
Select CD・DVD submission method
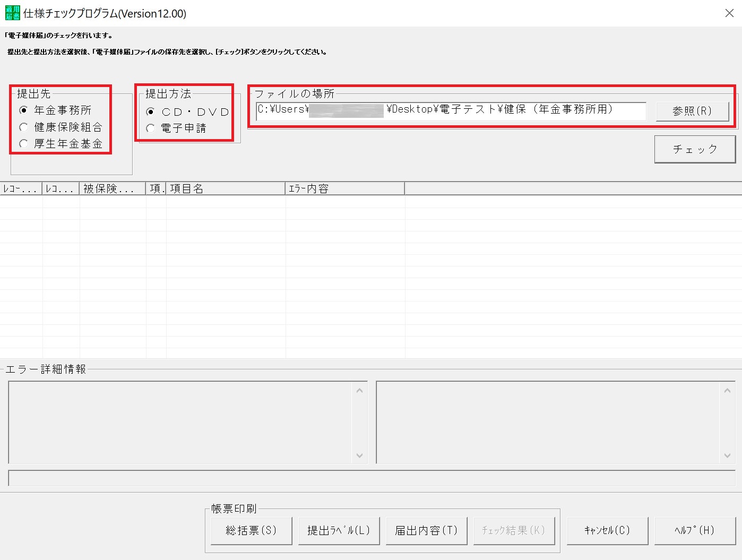[151, 112]
